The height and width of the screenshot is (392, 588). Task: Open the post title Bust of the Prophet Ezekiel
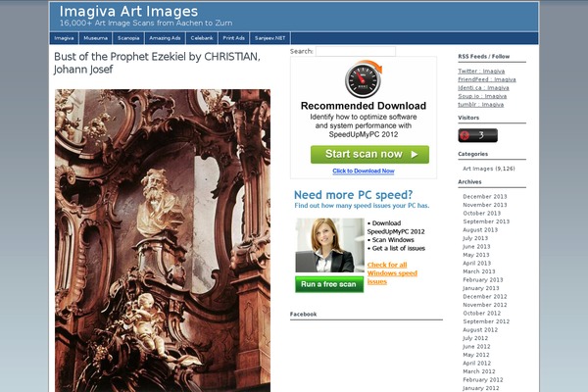pyautogui.click(x=157, y=63)
